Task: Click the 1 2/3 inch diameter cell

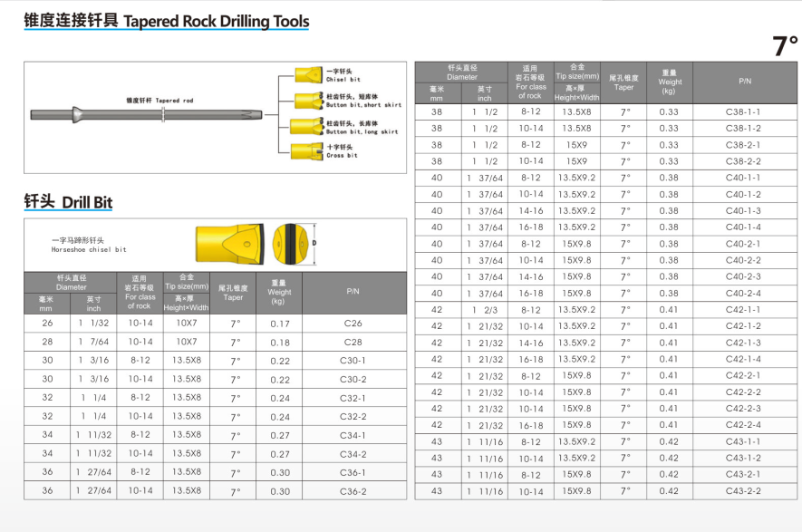Action: click(x=484, y=309)
